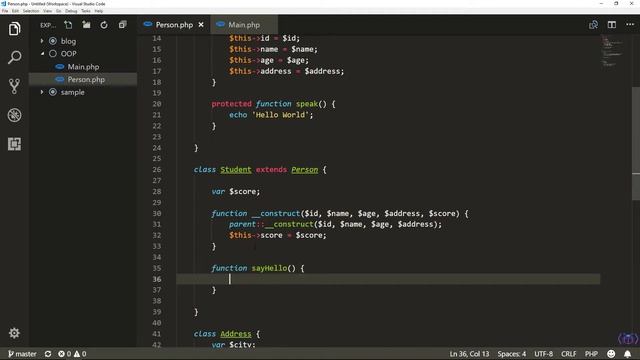The height and width of the screenshot is (360, 640).
Task: Click the speak function name
Action: [x=307, y=104]
